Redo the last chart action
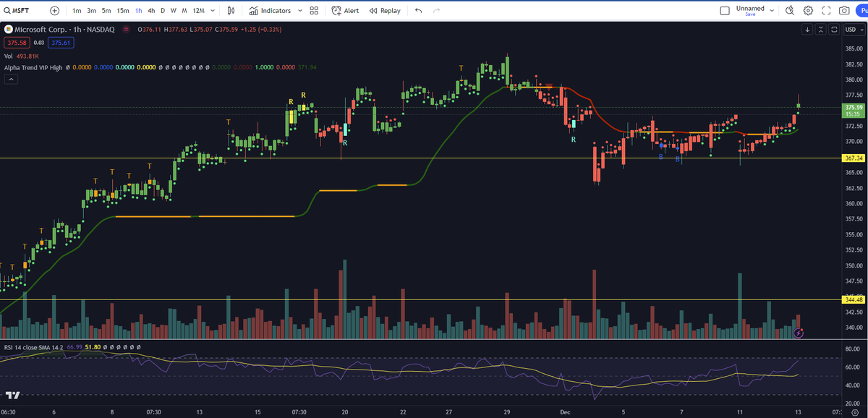The image size is (868, 418). 436,11
